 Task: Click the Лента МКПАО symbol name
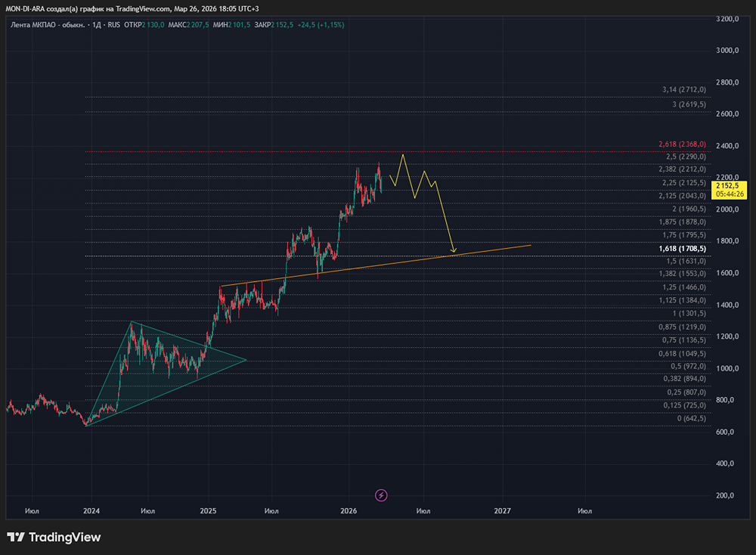coord(48,25)
